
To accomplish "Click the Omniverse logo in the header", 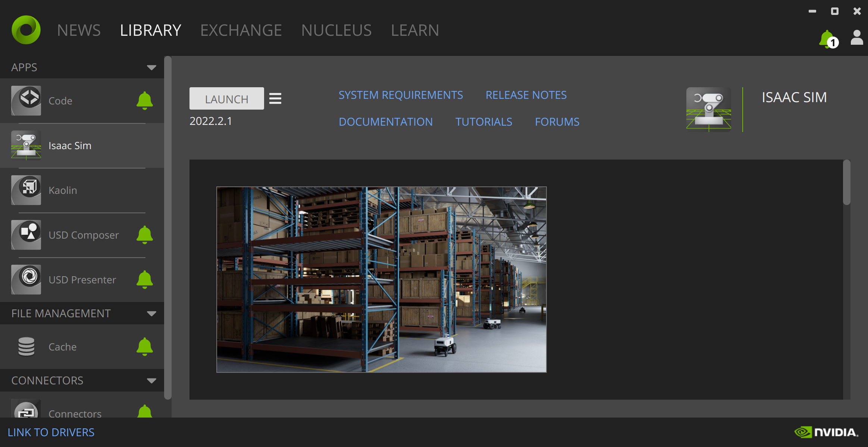I will [x=26, y=30].
